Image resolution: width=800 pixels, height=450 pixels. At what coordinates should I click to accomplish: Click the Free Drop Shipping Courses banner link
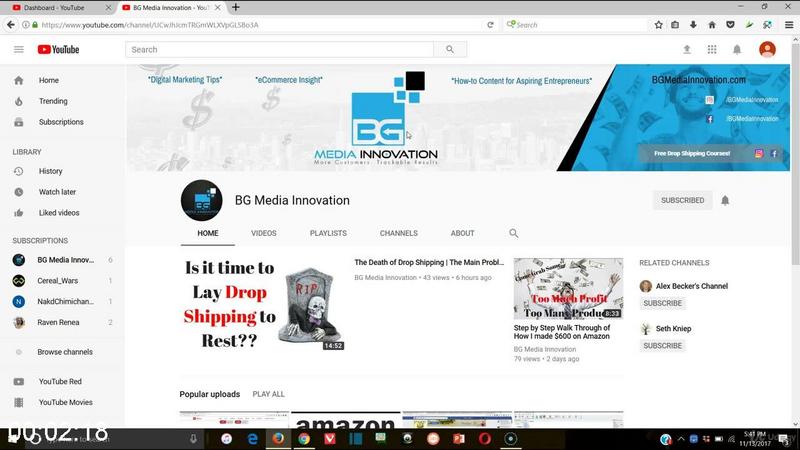pos(692,154)
